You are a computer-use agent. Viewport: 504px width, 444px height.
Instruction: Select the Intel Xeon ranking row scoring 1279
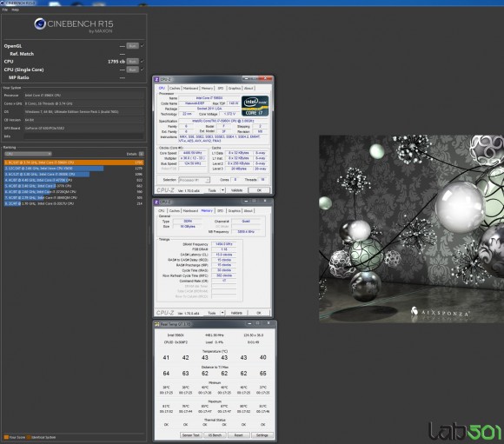pyautogui.click(x=74, y=169)
